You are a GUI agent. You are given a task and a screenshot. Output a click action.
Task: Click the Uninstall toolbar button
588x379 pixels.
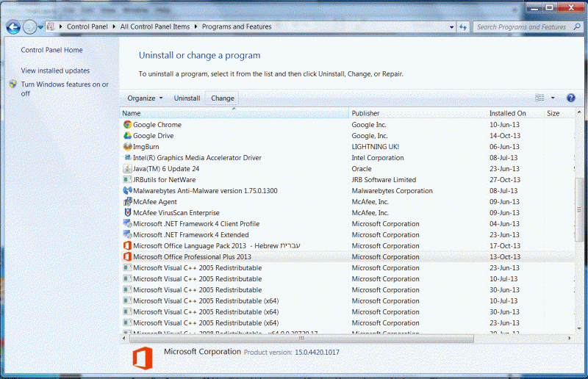[187, 98]
